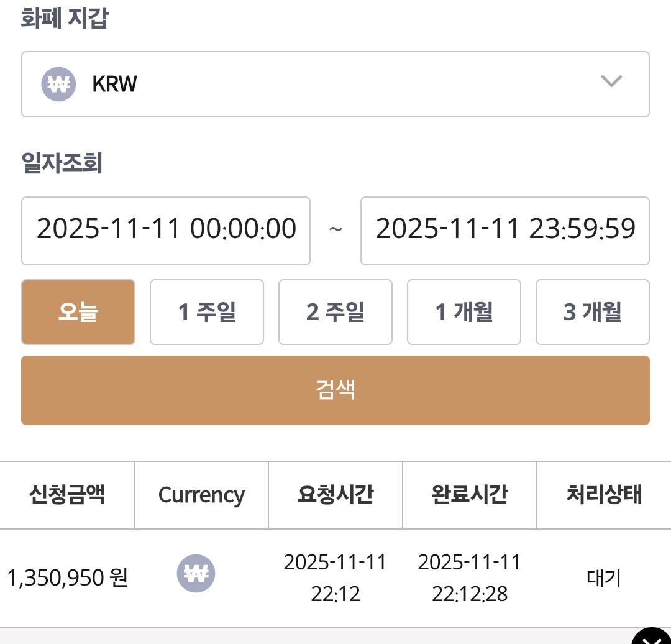Open the 화폐 지갑 KRW combo box
Image resolution: width=671 pixels, height=644 pixels.
click(335, 84)
